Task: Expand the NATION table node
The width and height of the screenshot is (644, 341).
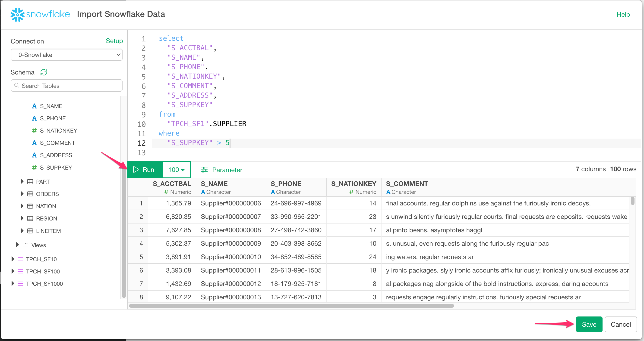Action: [x=22, y=206]
